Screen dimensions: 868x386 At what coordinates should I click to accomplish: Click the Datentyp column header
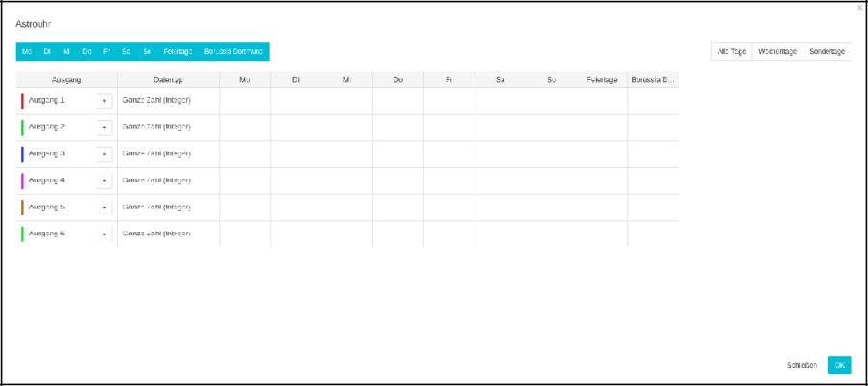coord(168,79)
